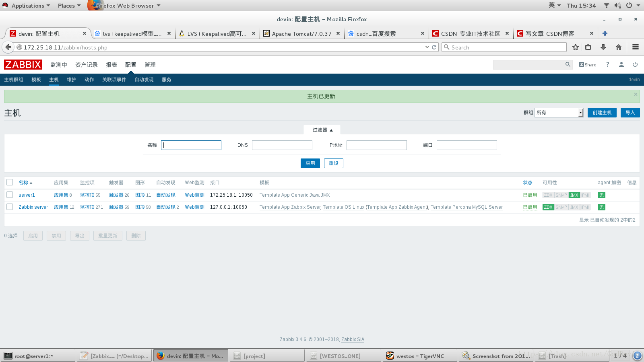Open Template Percona MySQL Server link
644x362 pixels.
(466, 207)
